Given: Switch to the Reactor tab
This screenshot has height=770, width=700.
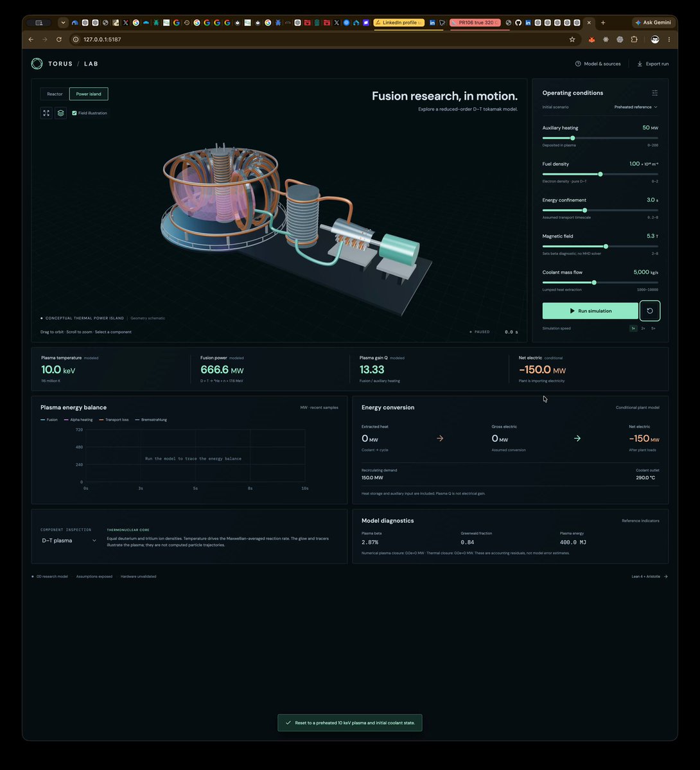Looking at the screenshot, I should (x=55, y=94).
